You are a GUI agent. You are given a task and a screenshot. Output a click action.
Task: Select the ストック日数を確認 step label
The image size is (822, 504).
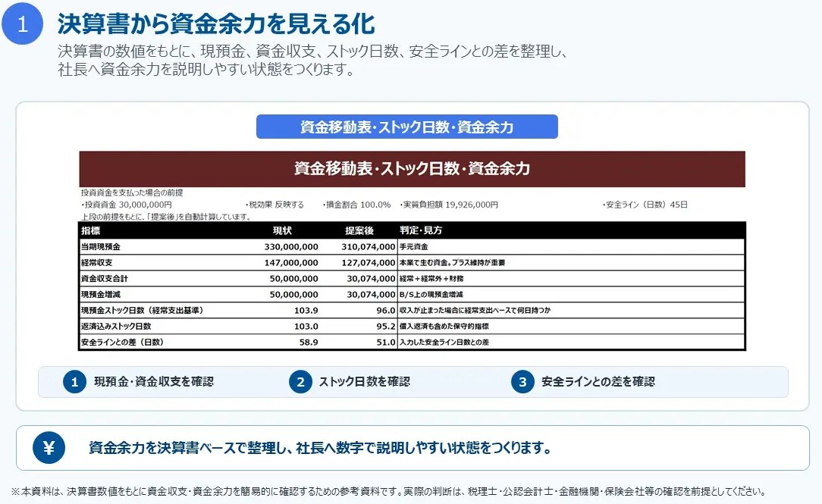[x=364, y=381]
